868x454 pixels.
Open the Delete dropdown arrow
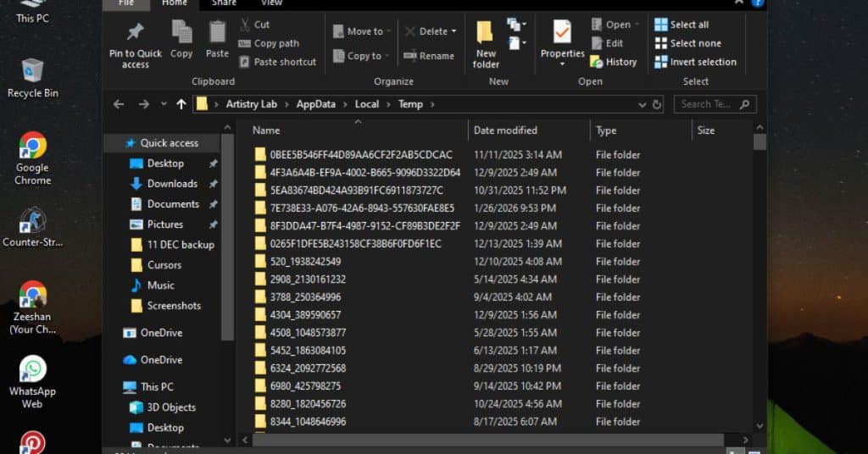click(x=454, y=31)
